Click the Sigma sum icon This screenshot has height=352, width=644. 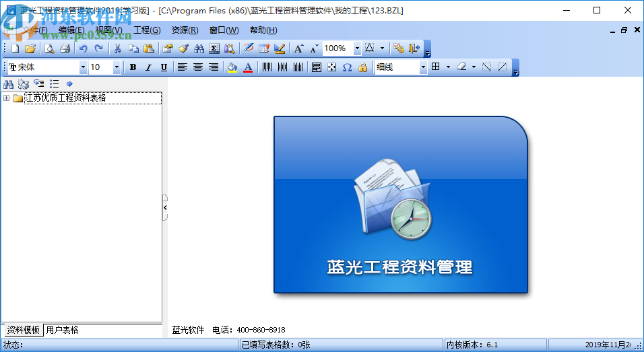[x=214, y=48]
